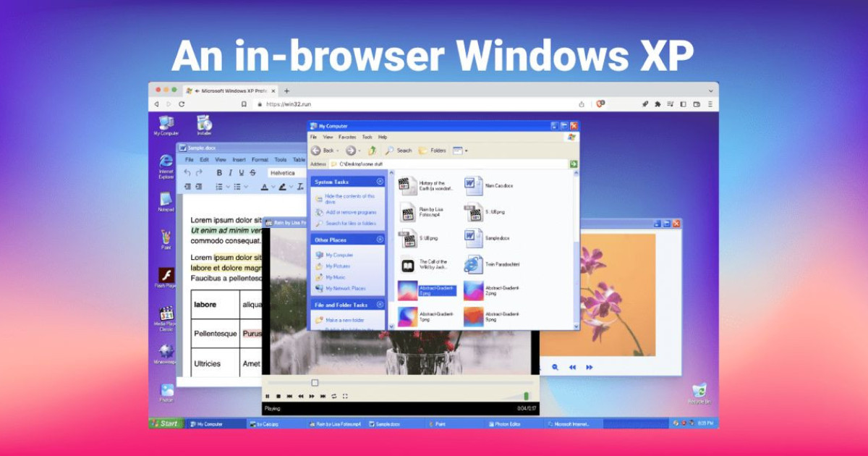Click the Start button on taskbar
Viewport: 868px width, 456px height.
point(166,423)
